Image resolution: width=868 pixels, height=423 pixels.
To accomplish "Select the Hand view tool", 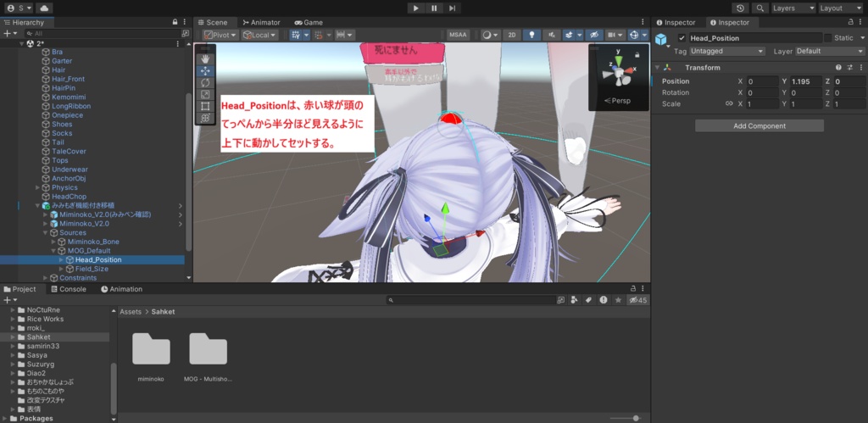I will [205, 58].
